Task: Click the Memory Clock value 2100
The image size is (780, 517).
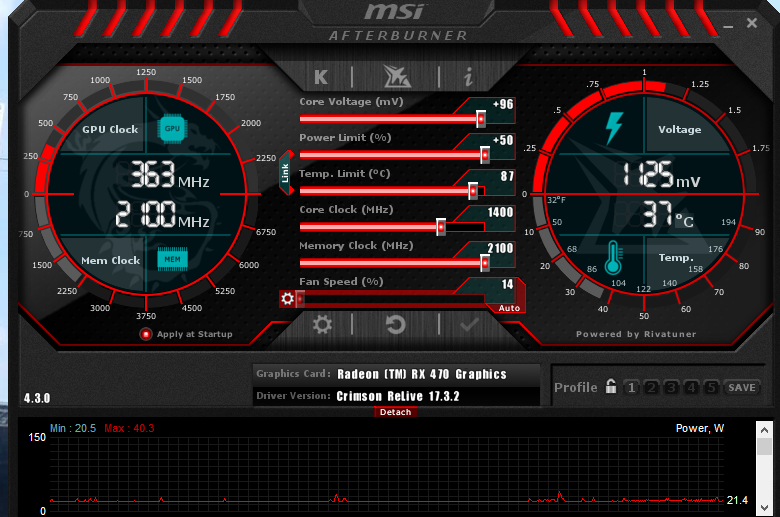Action: coord(500,248)
